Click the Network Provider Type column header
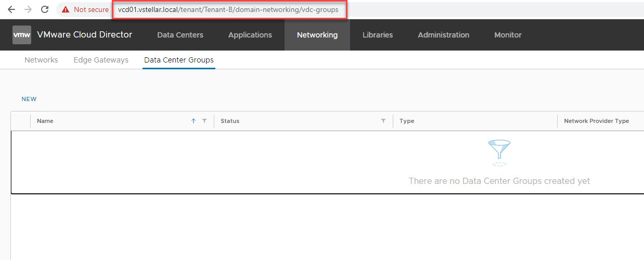644x260 pixels. [596, 121]
